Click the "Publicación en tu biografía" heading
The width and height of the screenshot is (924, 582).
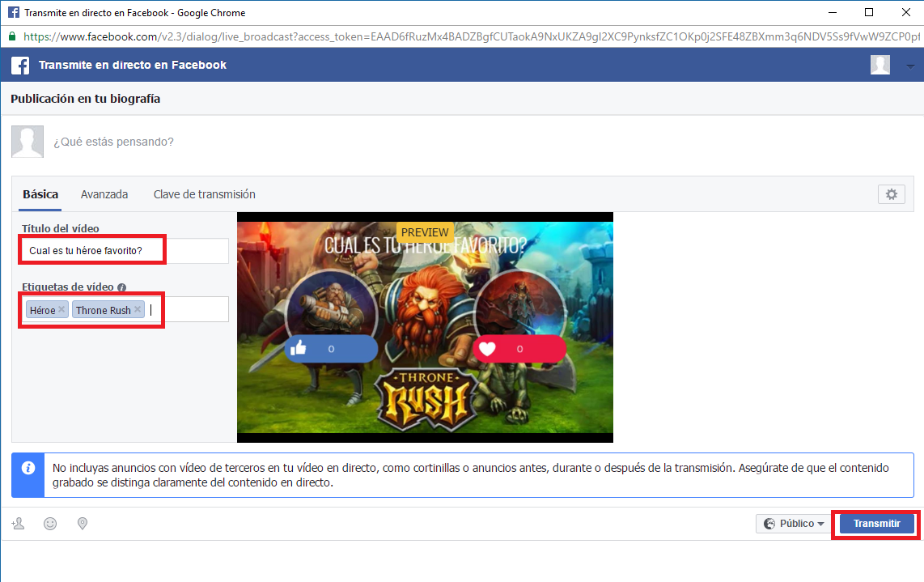tap(86, 99)
